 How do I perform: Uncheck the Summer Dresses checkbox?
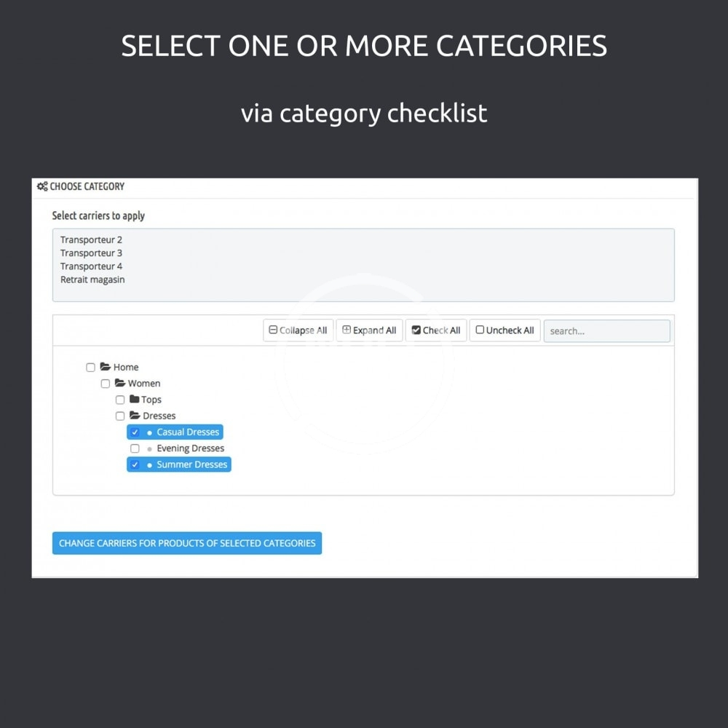tap(135, 464)
